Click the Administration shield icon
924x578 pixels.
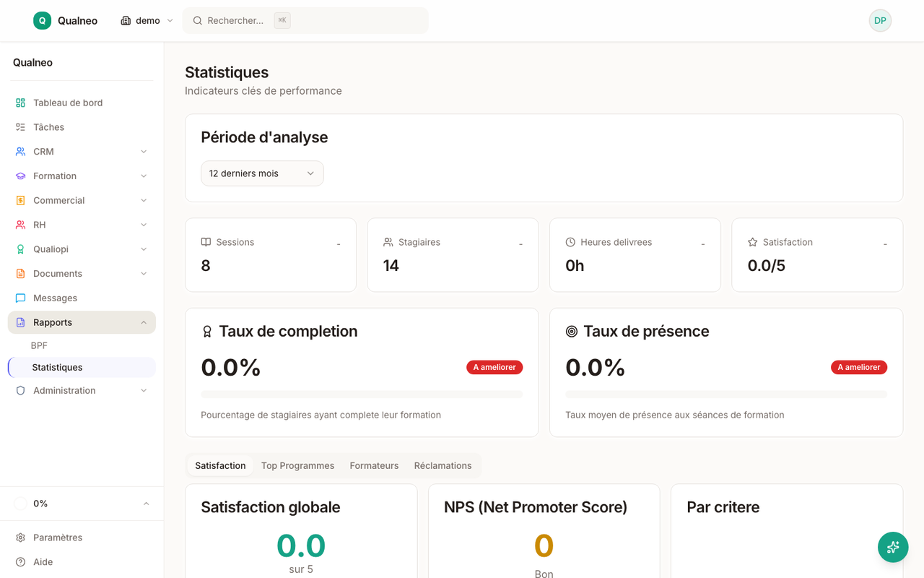(x=20, y=390)
